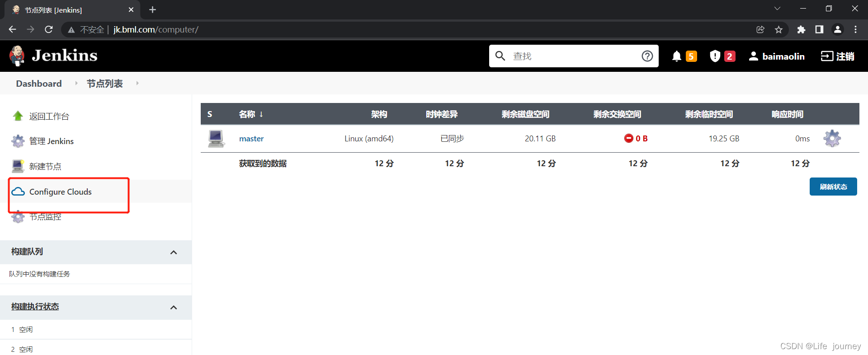
Task: Click the red 0 B swap warning icon
Action: point(628,138)
